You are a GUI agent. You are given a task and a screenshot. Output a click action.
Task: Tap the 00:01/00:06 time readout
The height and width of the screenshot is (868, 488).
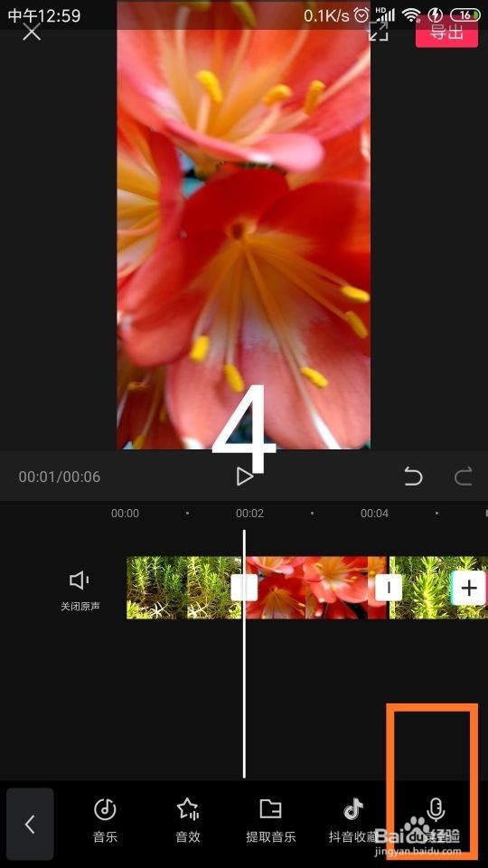(x=60, y=476)
